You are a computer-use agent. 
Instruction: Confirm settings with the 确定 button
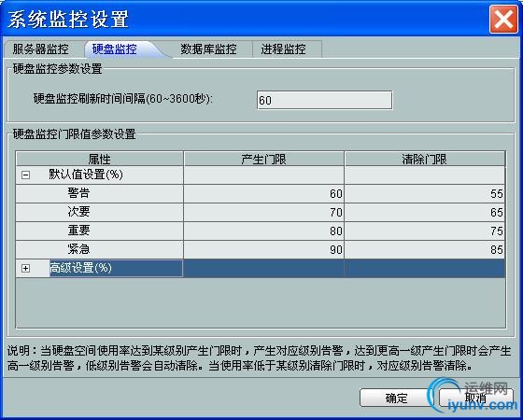[396, 398]
